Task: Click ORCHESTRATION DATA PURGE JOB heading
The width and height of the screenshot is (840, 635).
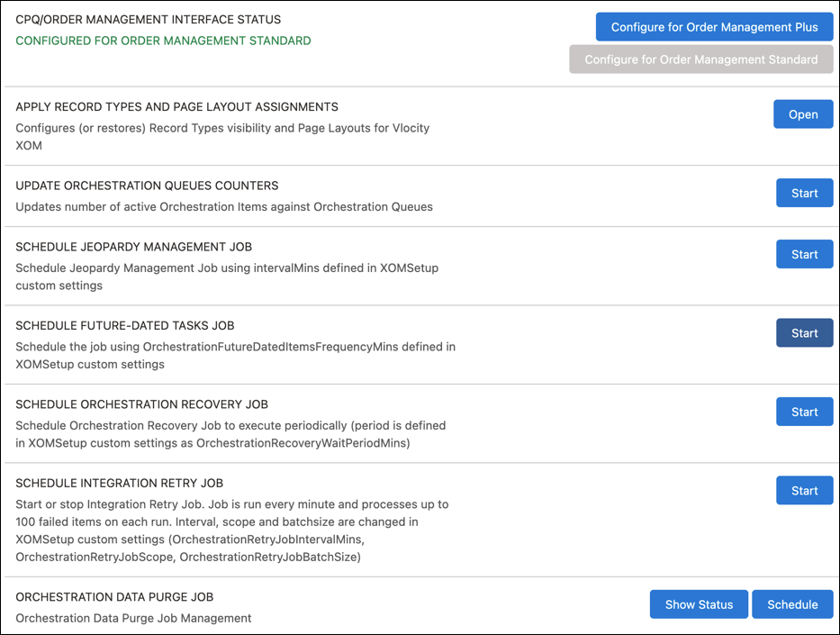Action: pos(114,597)
